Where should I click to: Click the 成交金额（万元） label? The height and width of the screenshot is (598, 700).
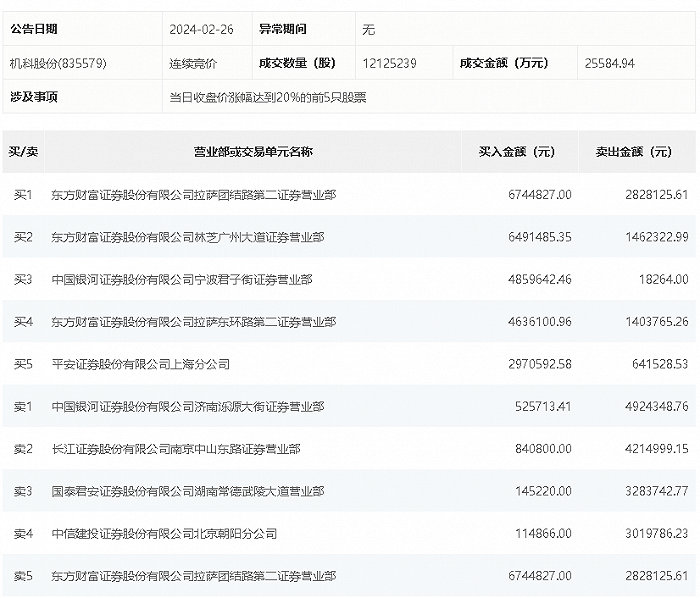[504, 63]
